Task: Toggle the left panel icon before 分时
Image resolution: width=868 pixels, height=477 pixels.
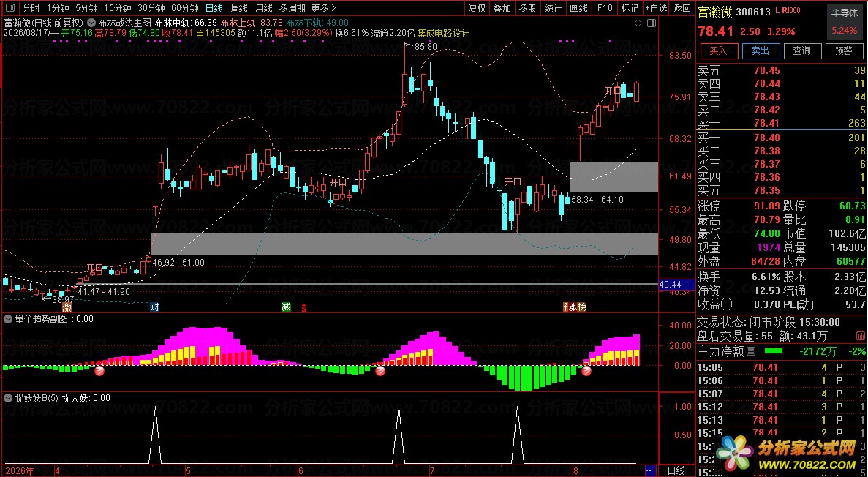Action: pyautogui.click(x=10, y=8)
